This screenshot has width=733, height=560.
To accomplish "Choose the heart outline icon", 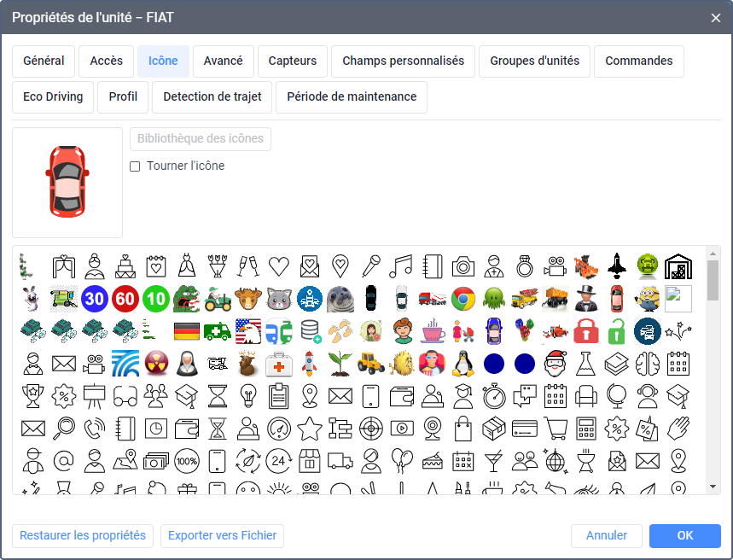I will point(279,266).
